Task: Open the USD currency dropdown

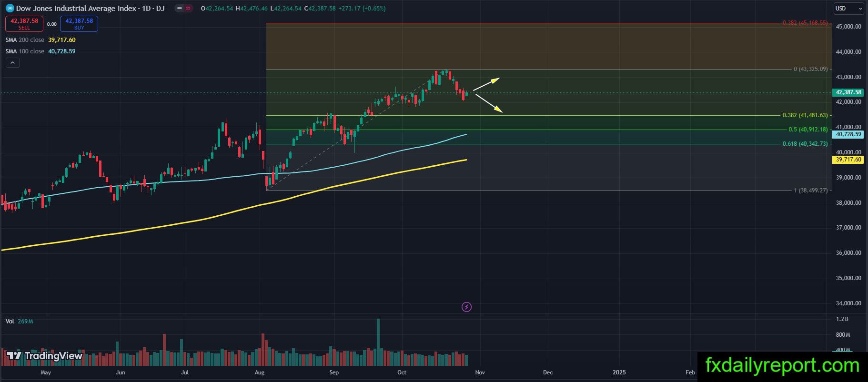Action: (848, 9)
